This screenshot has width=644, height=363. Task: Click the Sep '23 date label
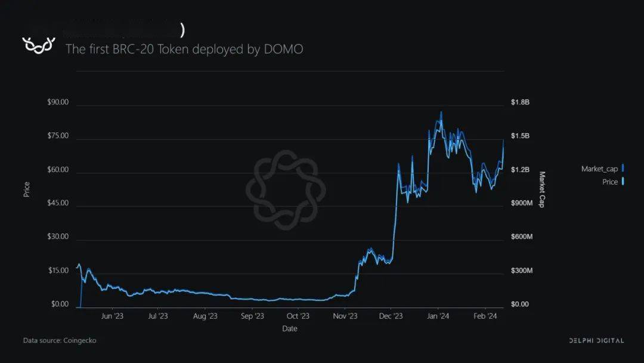pyautogui.click(x=252, y=316)
